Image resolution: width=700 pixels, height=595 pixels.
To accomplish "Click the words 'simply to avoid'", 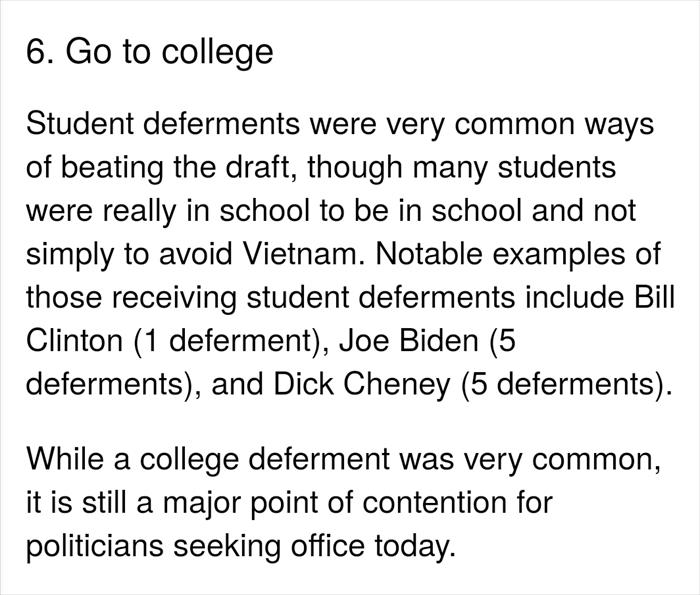I will coord(129,254).
